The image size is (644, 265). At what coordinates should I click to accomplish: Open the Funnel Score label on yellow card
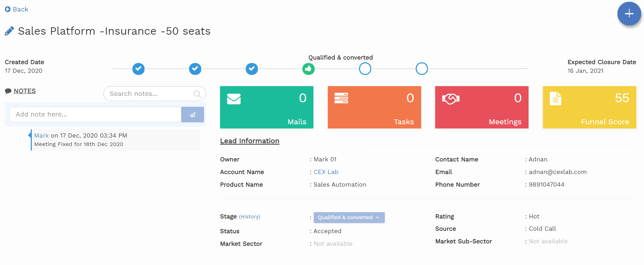(x=605, y=122)
